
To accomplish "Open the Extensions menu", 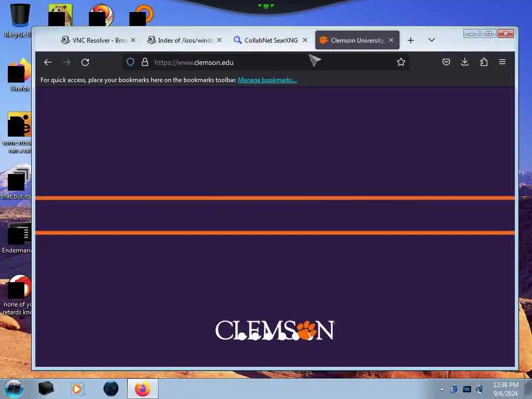I will [x=484, y=62].
